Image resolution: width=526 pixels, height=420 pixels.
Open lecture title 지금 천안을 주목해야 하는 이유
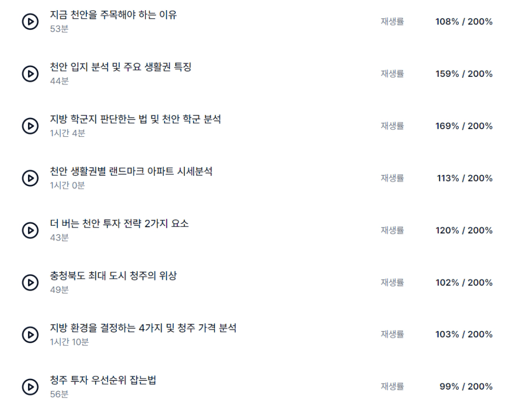click(113, 15)
